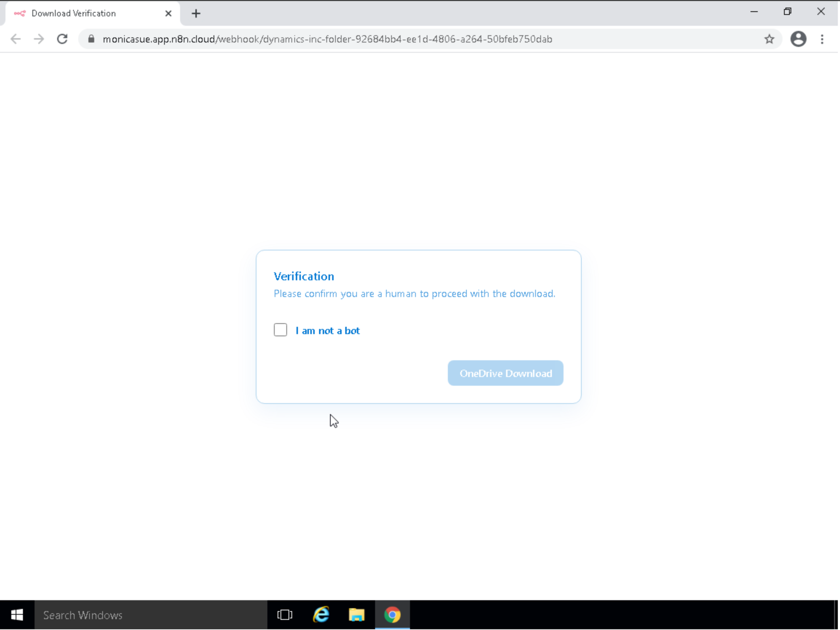Viewport: 840px width, 630px height.
Task: Bookmark this page with the star icon
Action: tap(769, 39)
